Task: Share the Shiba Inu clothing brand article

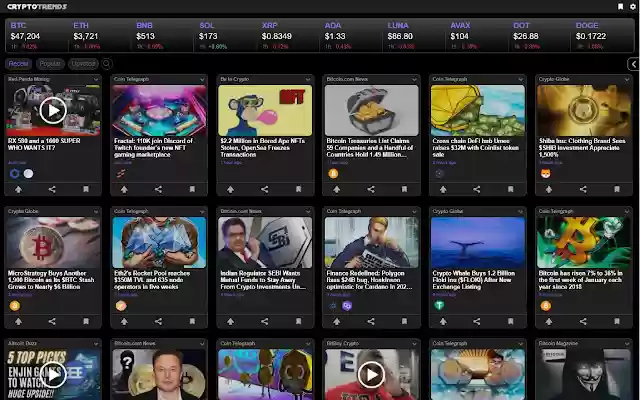Action: (583, 189)
